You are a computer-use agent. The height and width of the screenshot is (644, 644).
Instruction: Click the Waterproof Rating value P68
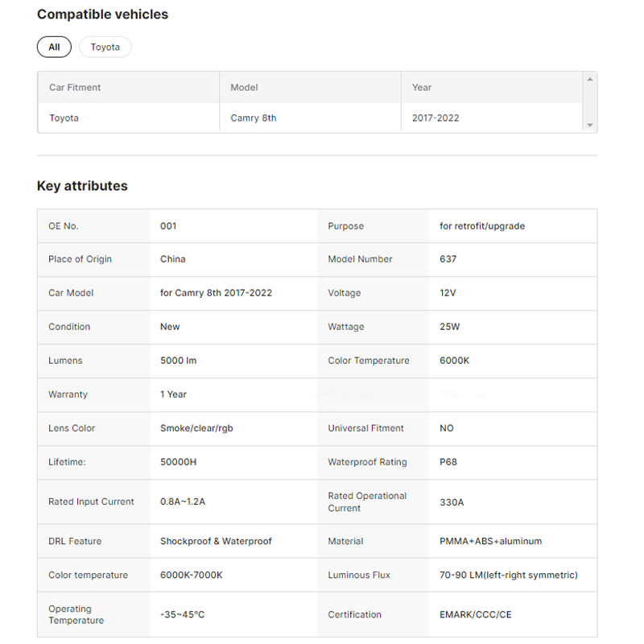point(448,462)
